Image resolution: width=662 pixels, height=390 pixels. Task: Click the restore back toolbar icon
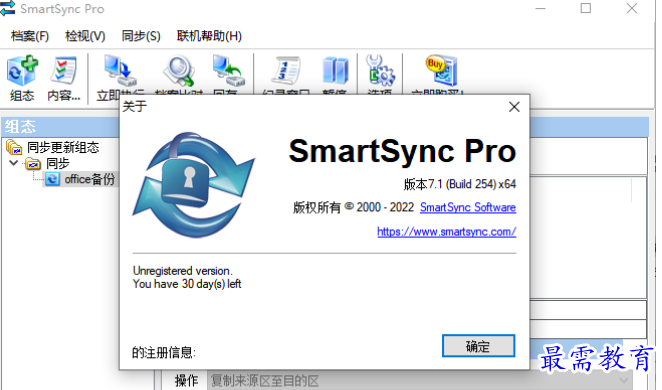[x=228, y=70]
